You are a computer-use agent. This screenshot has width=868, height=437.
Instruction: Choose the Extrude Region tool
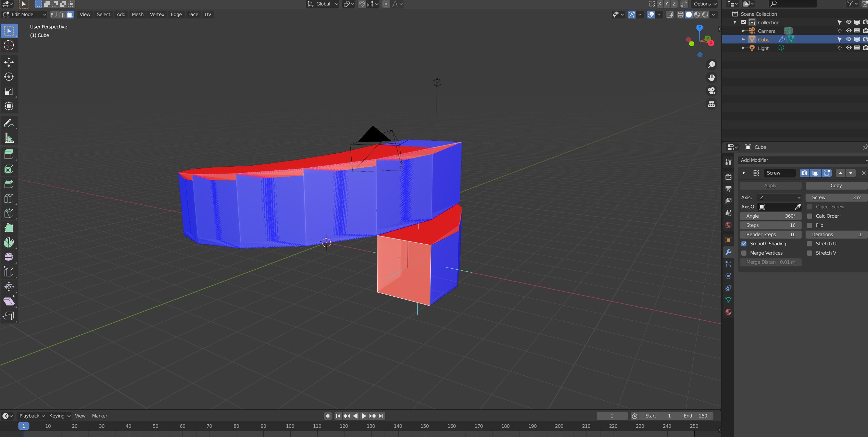[x=9, y=154]
